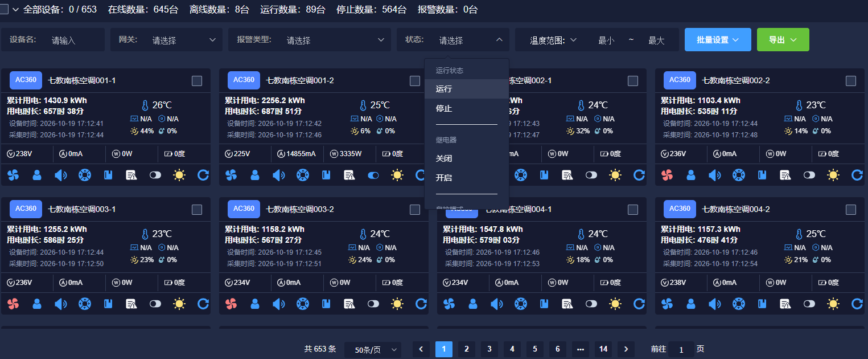The width and height of the screenshot is (868, 359).
Task: Click the 设备名 input field
Action: pyautogui.click(x=74, y=40)
